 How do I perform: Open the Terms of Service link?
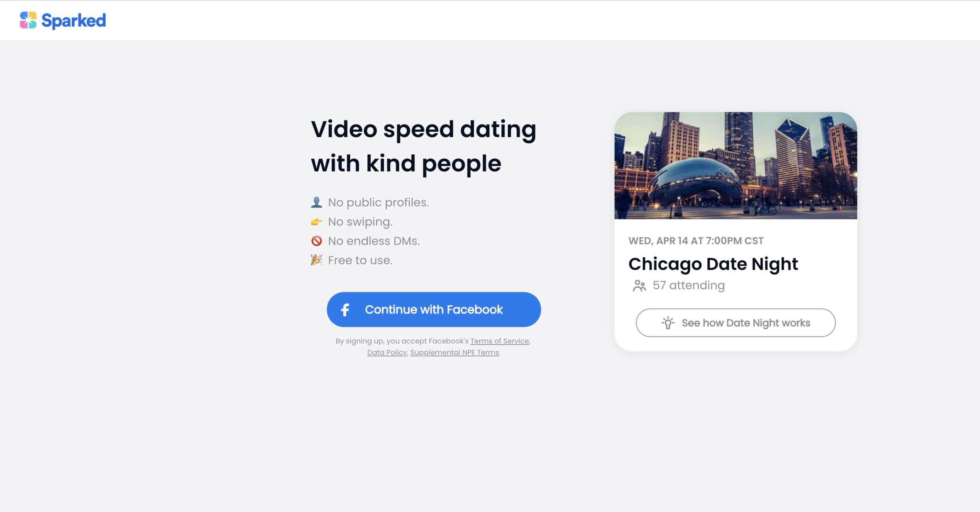pos(500,341)
